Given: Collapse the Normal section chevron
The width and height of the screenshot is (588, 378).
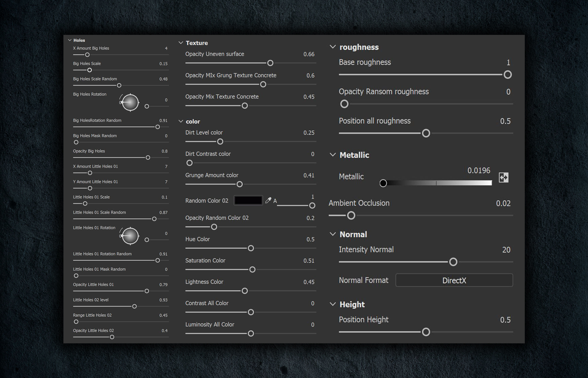Looking at the screenshot, I should (x=332, y=234).
